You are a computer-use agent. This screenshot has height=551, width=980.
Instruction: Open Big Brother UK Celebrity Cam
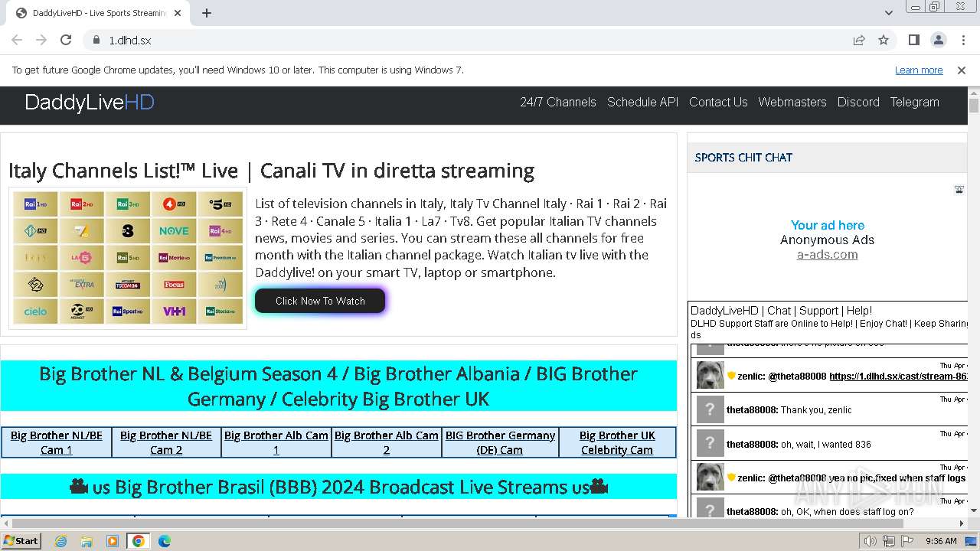click(x=617, y=442)
